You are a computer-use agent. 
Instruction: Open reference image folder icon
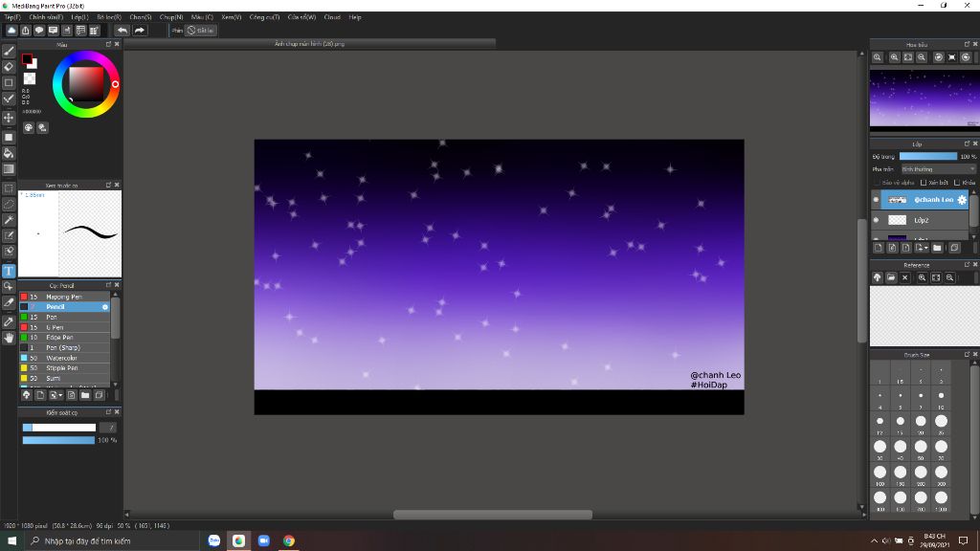[891, 277]
